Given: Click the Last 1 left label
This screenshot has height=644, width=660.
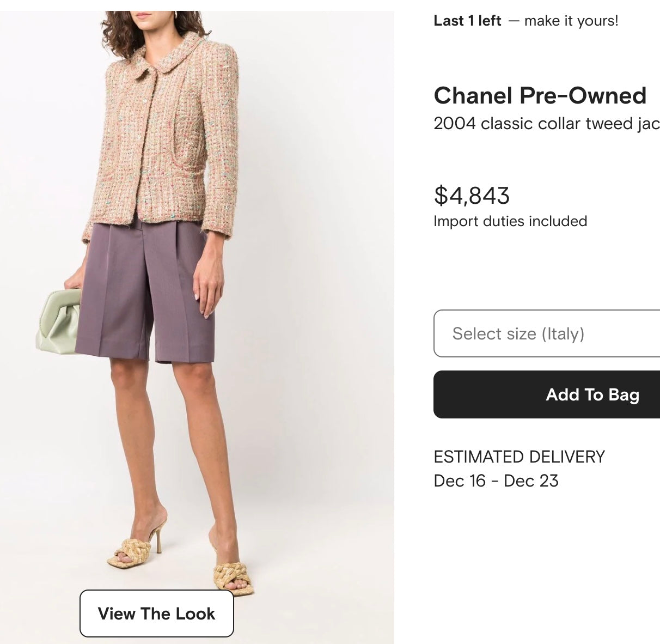Looking at the screenshot, I should point(467,21).
